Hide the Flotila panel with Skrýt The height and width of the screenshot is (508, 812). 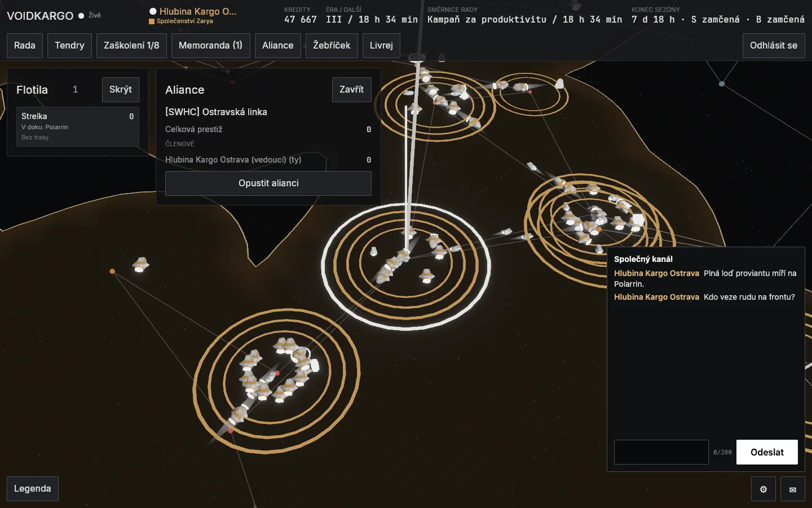(x=121, y=90)
